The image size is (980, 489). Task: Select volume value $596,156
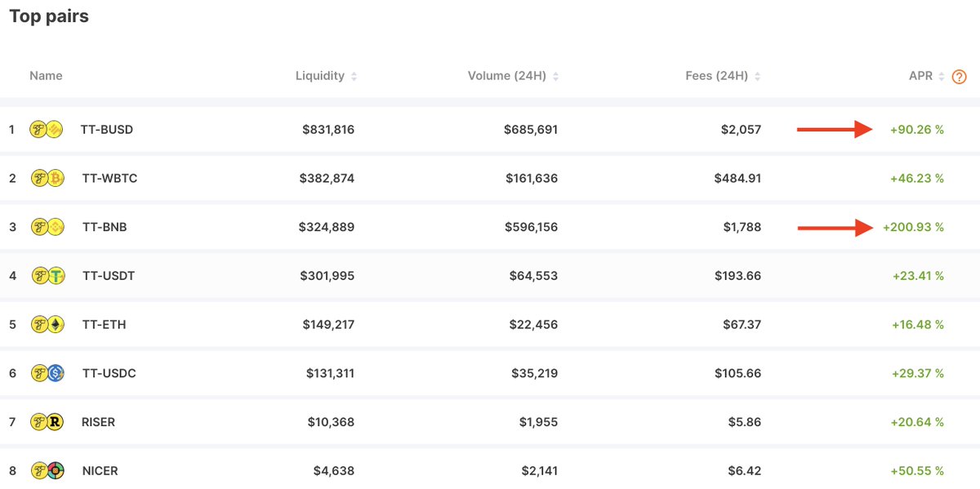coord(531,227)
